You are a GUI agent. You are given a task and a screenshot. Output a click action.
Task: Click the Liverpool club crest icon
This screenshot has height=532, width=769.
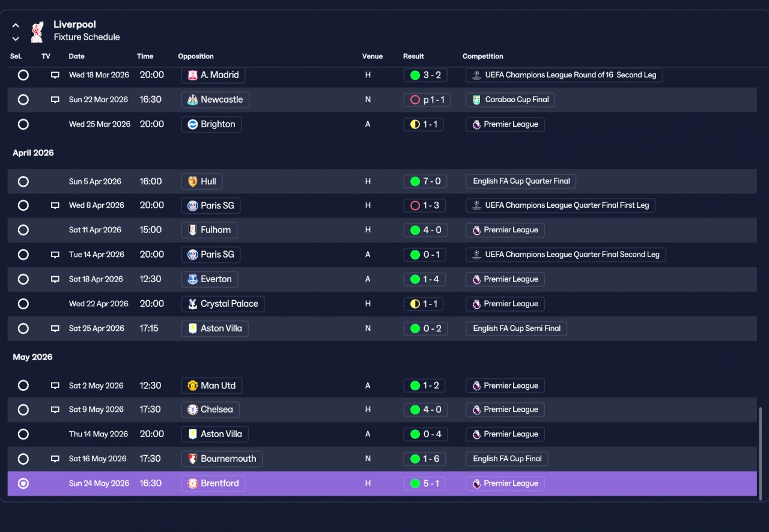[37, 31]
